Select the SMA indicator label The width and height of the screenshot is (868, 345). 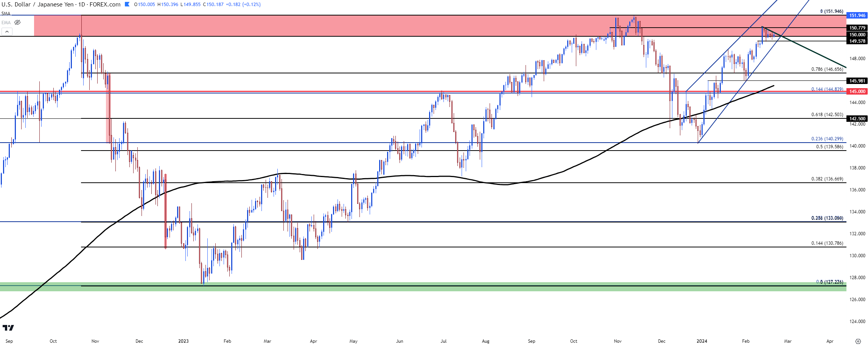click(x=6, y=14)
